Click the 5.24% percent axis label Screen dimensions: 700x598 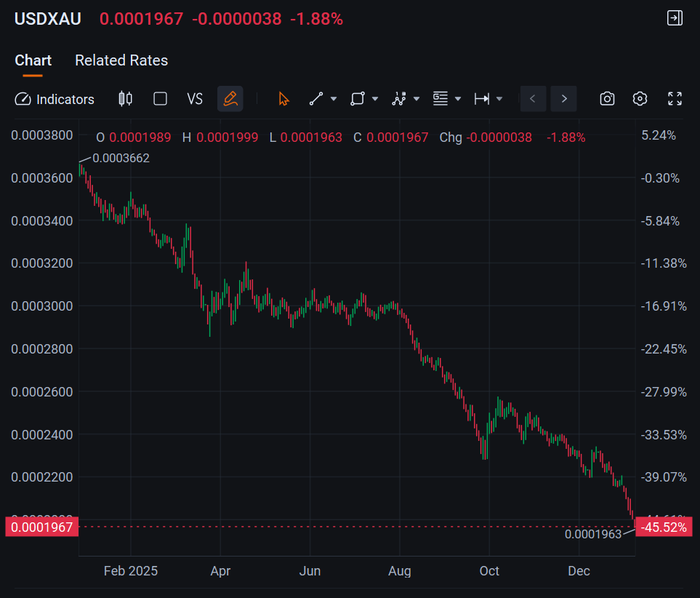pos(659,135)
